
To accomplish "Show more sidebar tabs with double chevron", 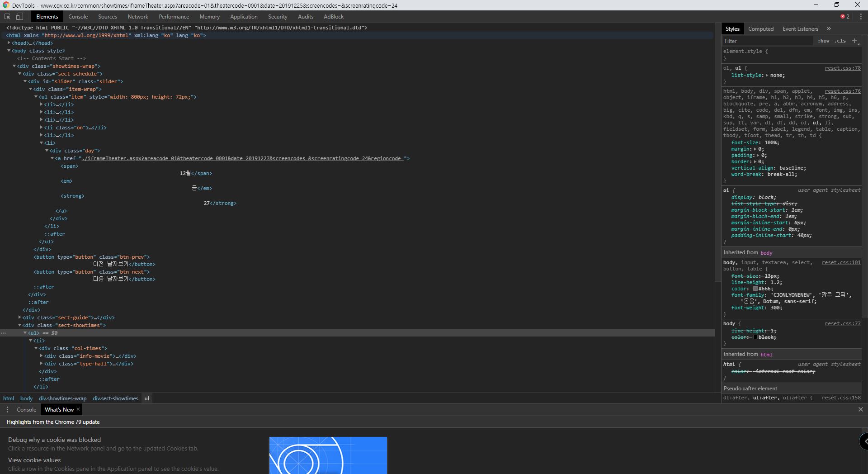I will click(829, 28).
